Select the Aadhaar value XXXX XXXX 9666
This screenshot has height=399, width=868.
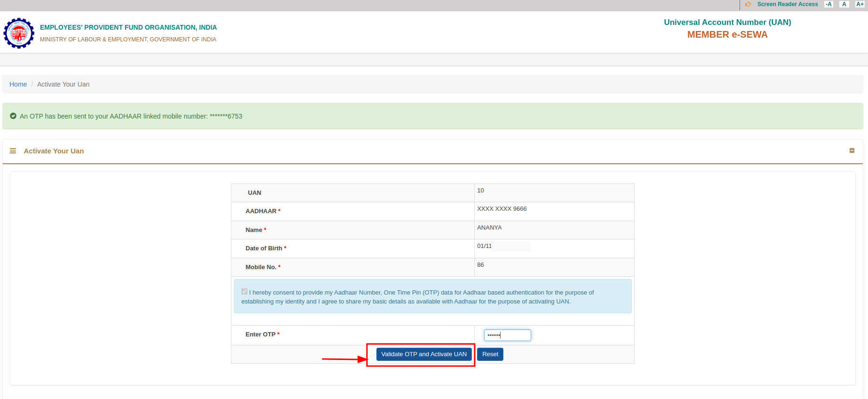(502, 209)
